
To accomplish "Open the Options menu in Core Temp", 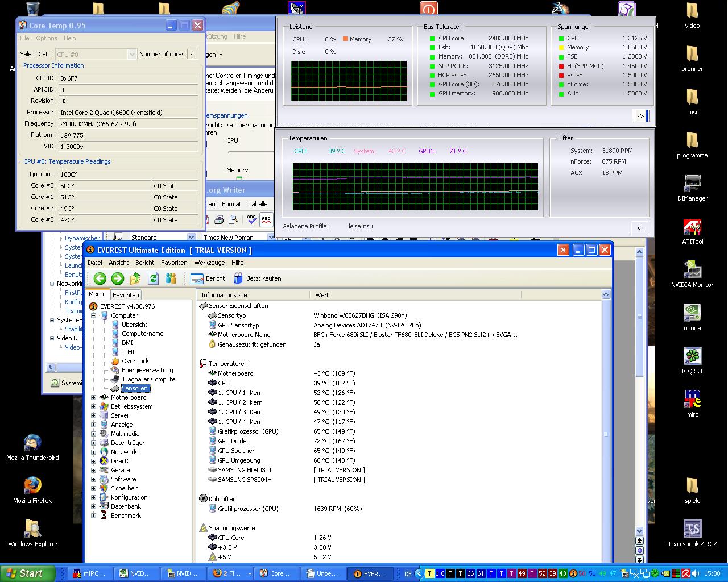I will pos(47,38).
